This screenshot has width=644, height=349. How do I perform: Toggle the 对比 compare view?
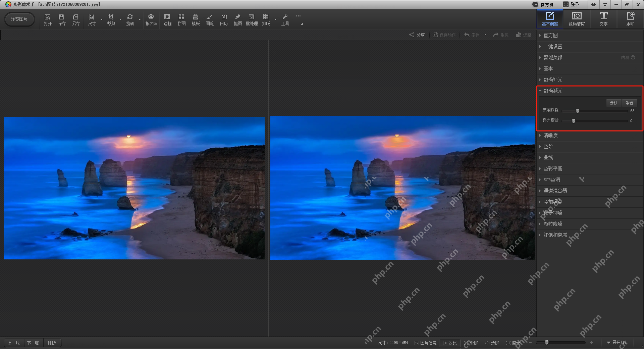pyautogui.click(x=450, y=343)
